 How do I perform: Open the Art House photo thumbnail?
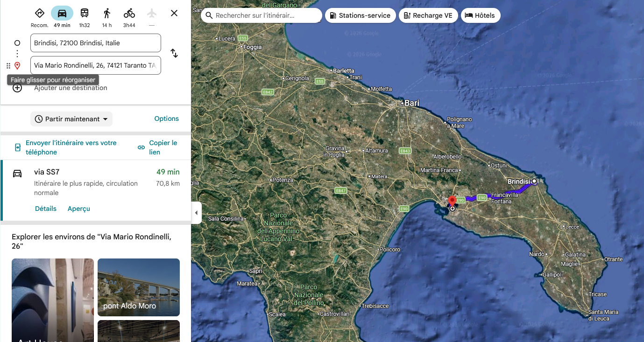[53, 300]
